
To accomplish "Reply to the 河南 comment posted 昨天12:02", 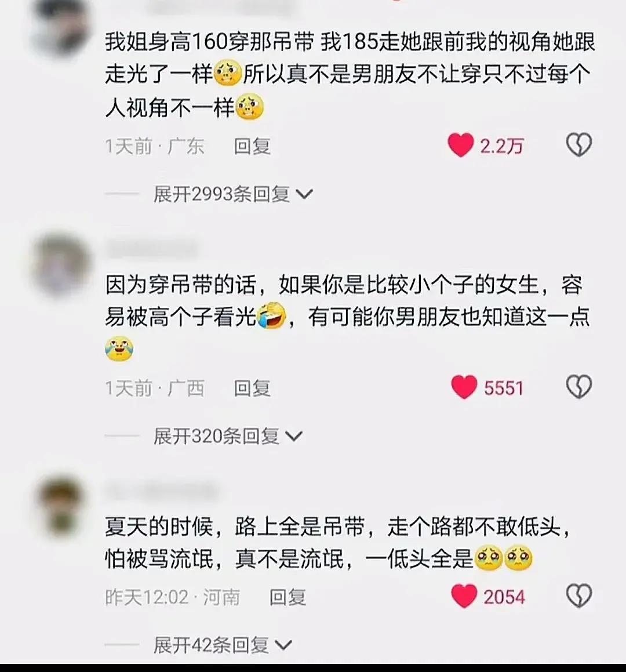I will pos(287,597).
